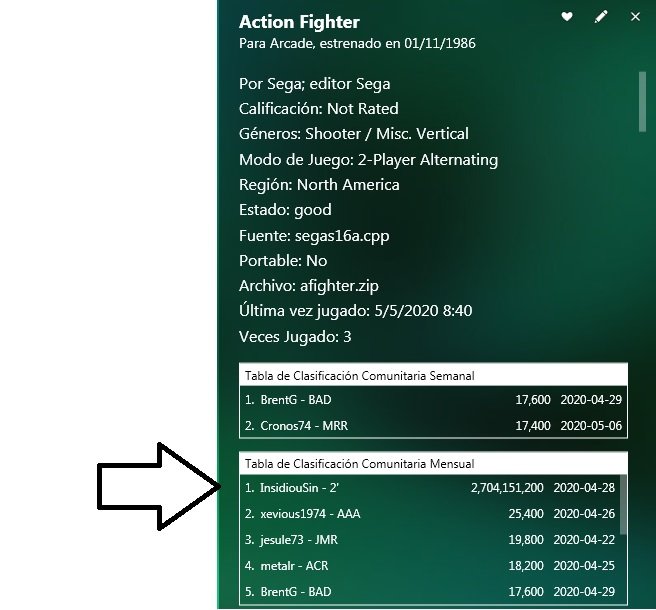
Task: Click the Fuente: segas16a.cpp line
Action: [314, 236]
